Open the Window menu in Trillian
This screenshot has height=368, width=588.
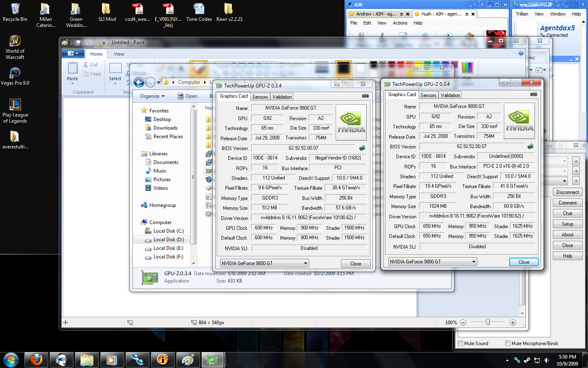pos(558,14)
